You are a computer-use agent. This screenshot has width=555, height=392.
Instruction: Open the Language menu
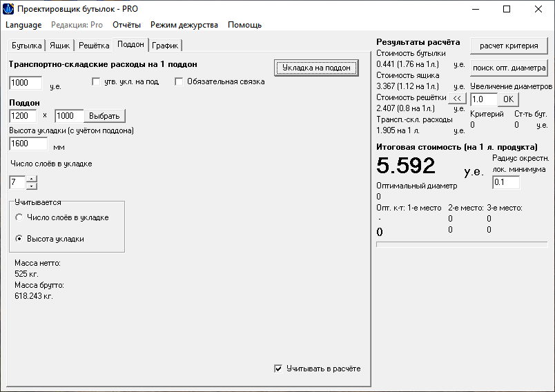click(x=23, y=25)
